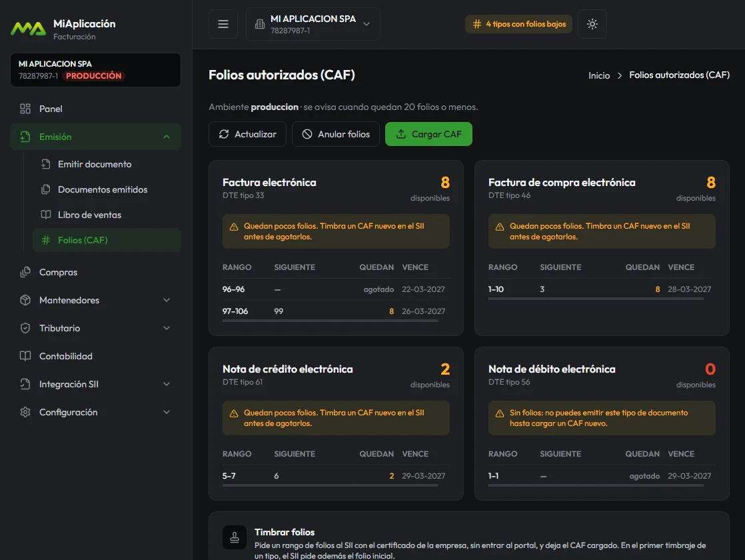The height and width of the screenshot is (560, 745).
Task: Click the upload icon in Cargar CAF
Action: tap(401, 134)
